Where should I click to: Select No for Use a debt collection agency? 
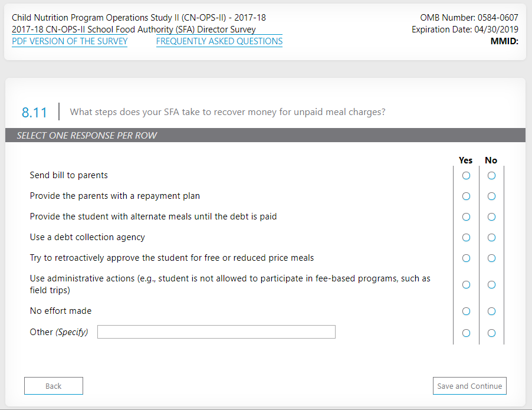[x=491, y=238]
